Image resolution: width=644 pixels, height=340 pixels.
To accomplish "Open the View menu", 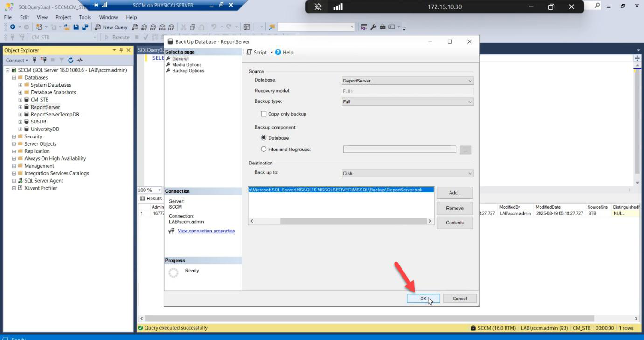I will 42,17.
